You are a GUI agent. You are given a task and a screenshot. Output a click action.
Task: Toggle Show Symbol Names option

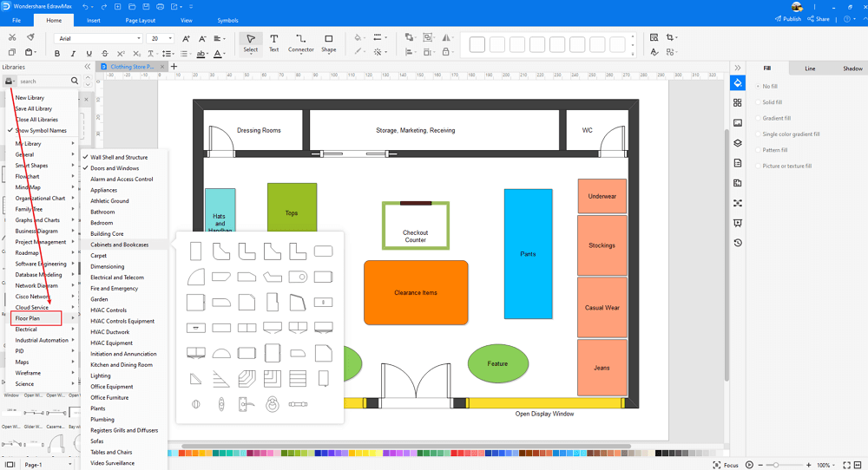point(41,130)
